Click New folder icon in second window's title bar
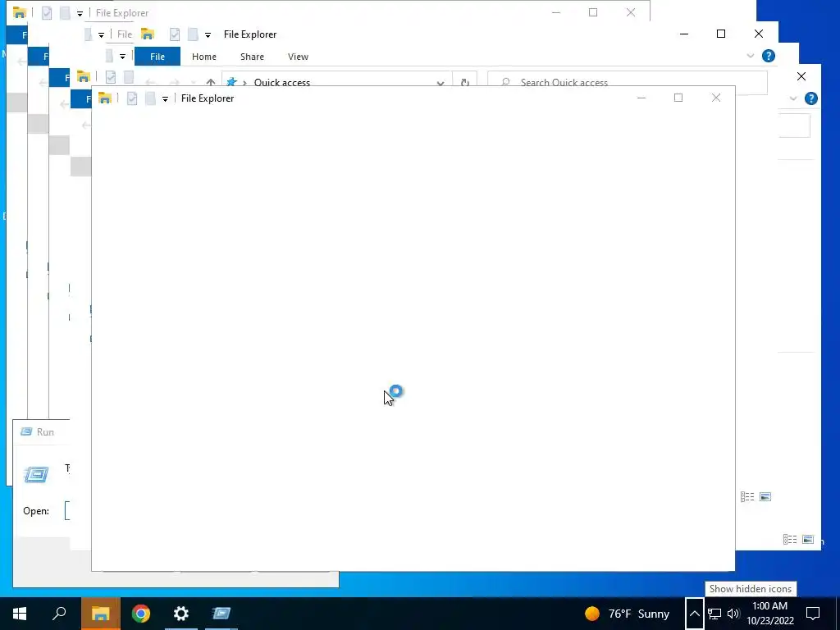The image size is (840, 630). 193,34
